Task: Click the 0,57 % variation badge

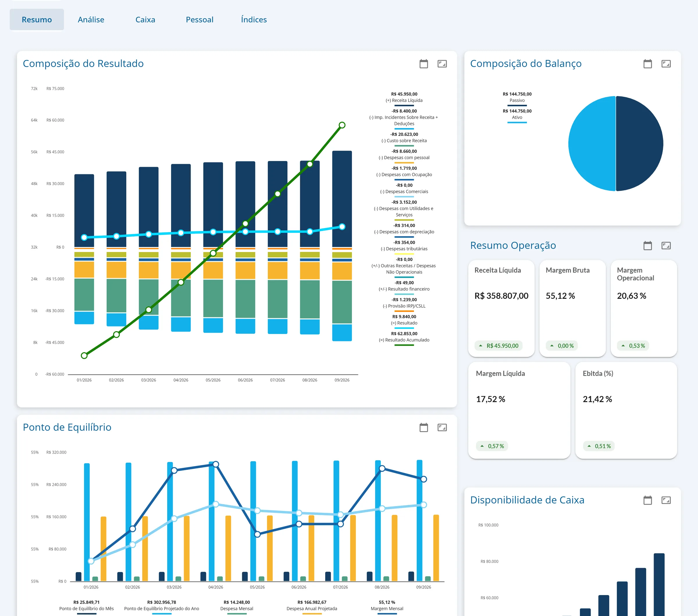Action: 492,446
